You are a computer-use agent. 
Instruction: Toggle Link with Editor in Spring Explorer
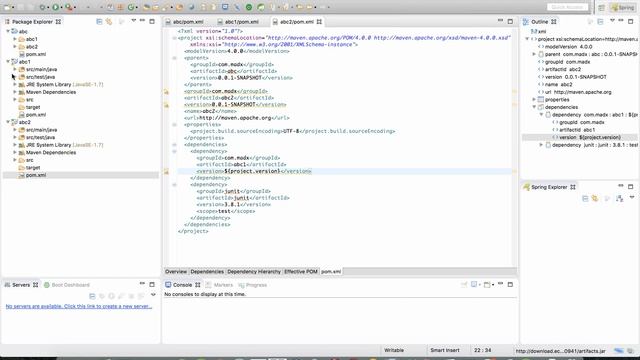pos(595,199)
